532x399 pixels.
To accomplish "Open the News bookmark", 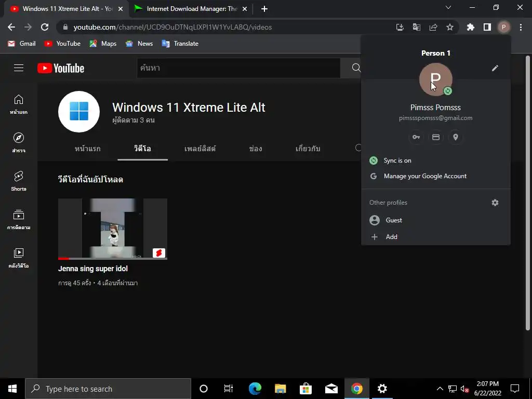I will click(139, 44).
